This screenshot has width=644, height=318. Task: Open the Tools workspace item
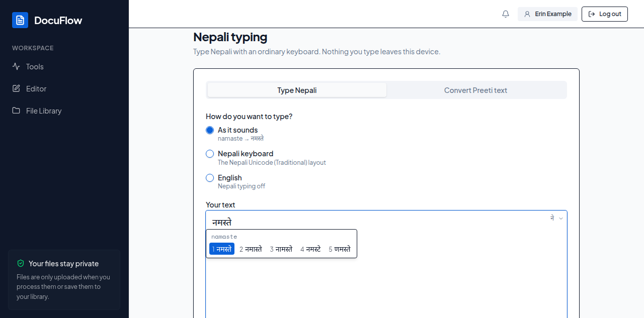coord(64,66)
